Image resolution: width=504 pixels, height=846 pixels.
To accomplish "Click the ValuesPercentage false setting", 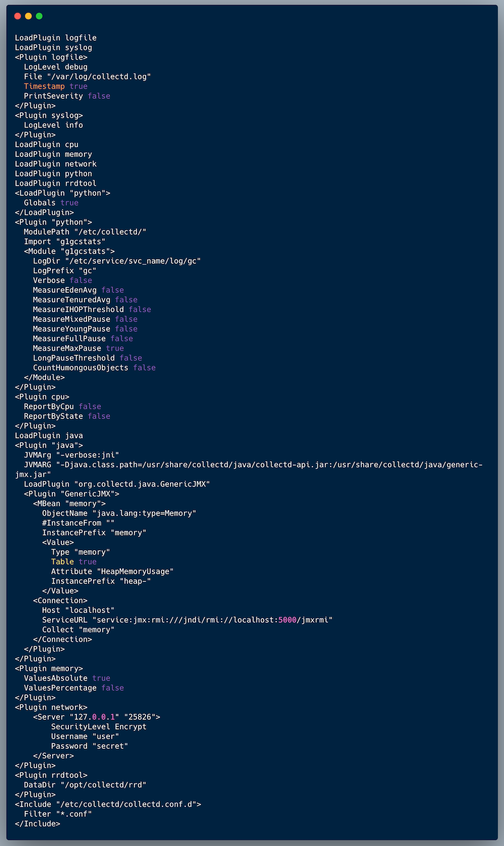I will point(74,688).
